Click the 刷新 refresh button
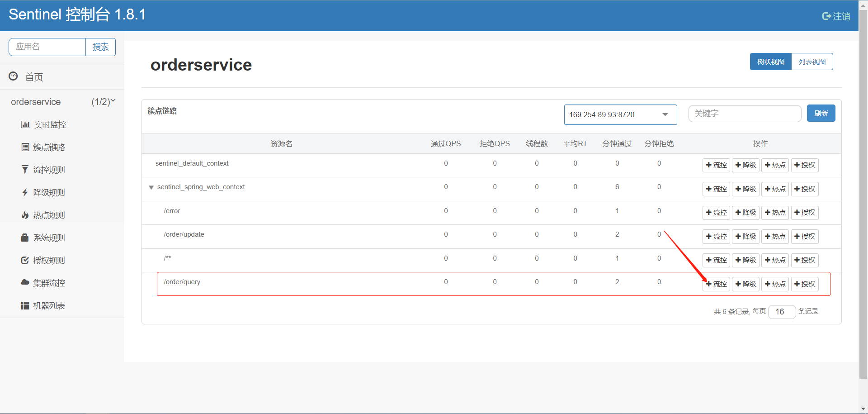This screenshot has width=868, height=414. click(821, 113)
